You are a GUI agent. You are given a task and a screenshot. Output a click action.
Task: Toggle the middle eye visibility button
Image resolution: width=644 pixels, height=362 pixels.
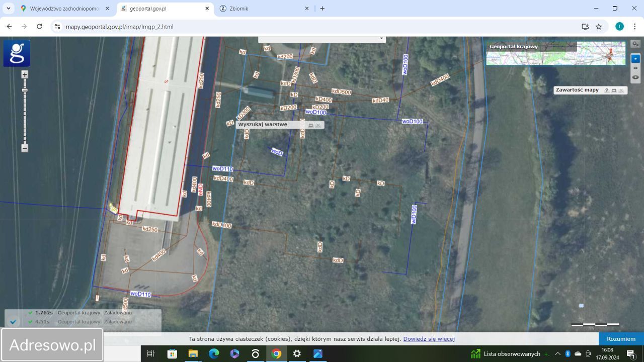pos(635,68)
